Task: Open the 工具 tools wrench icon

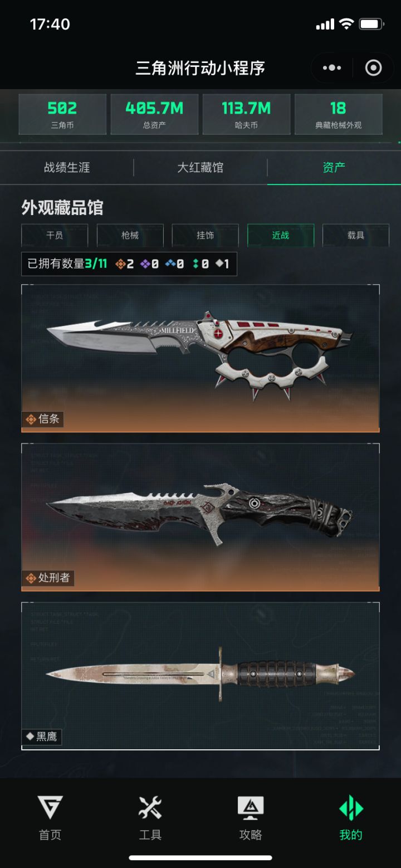Action: pos(150,807)
